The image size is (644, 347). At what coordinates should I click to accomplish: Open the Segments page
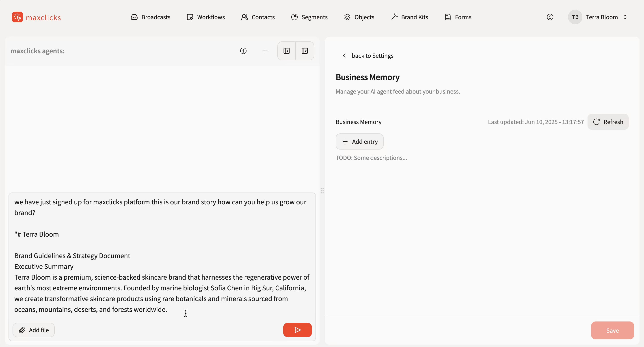coord(309,17)
